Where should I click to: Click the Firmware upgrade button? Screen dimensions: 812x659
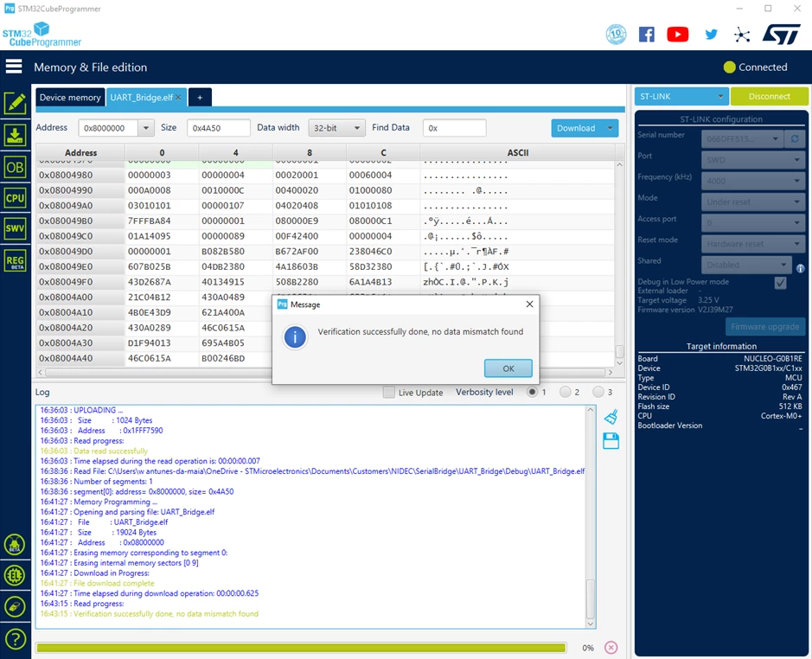pos(765,327)
